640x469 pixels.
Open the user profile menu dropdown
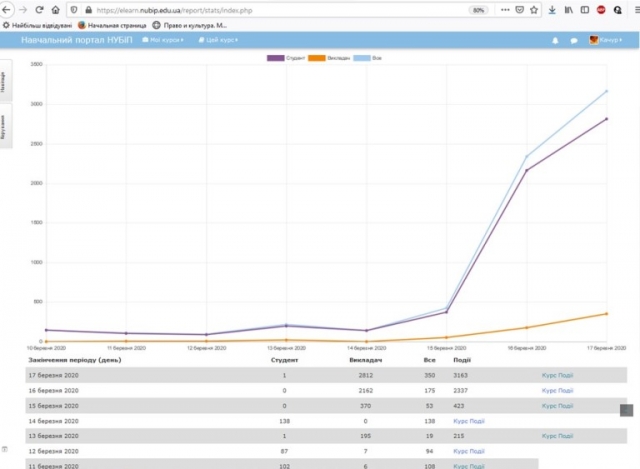pos(607,41)
